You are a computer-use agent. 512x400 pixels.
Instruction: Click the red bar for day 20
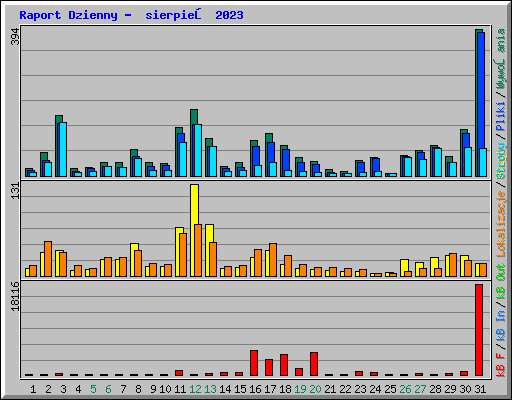coord(314,364)
